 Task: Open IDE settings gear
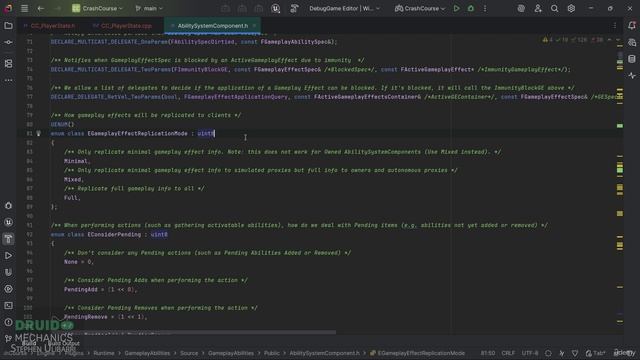(x=571, y=8)
